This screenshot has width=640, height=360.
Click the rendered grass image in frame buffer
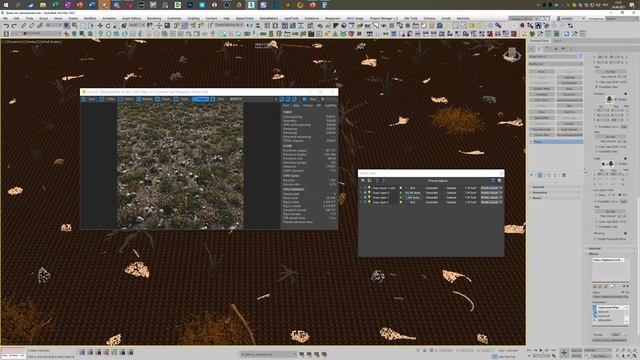pyautogui.click(x=180, y=165)
